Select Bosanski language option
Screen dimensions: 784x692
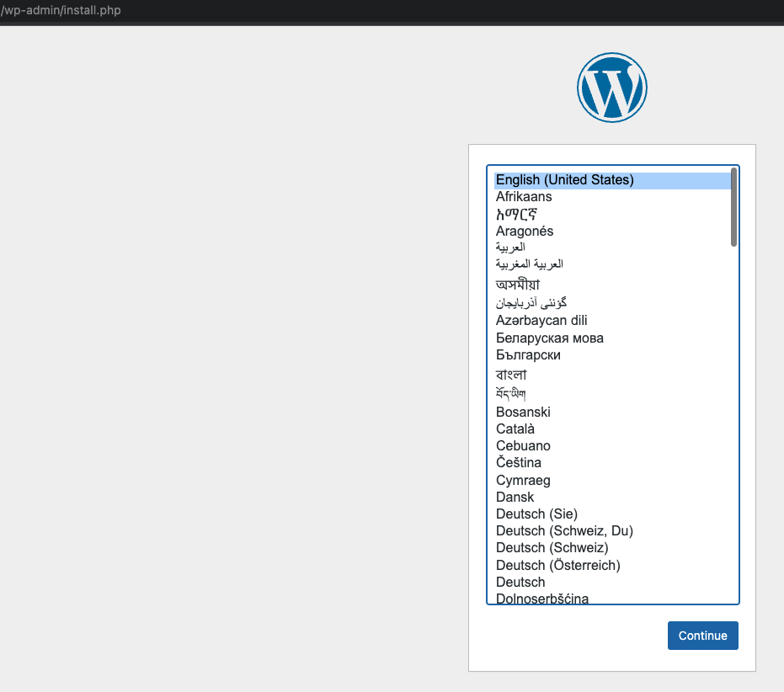pos(523,413)
